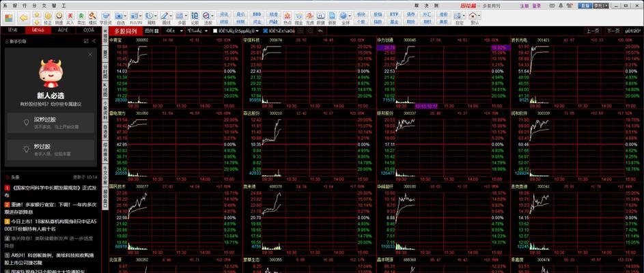644x273 pixels.
Task: Click the 注册 register link
Action: (524, 5)
